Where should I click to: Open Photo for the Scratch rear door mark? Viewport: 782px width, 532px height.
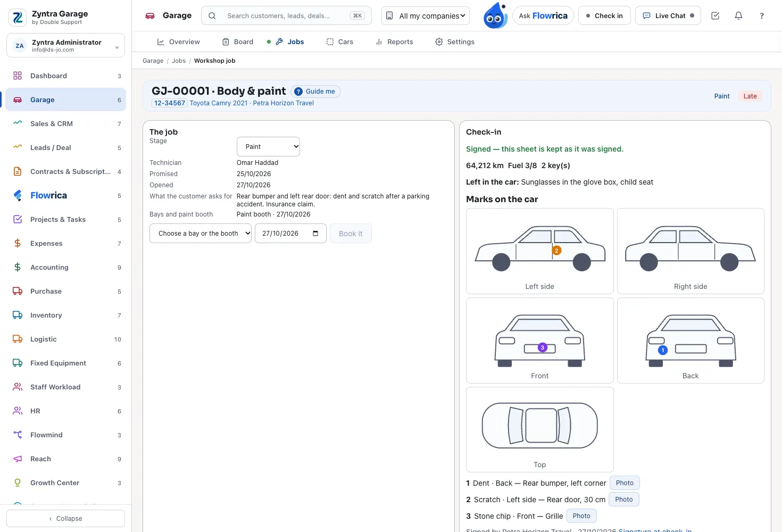coord(624,500)
